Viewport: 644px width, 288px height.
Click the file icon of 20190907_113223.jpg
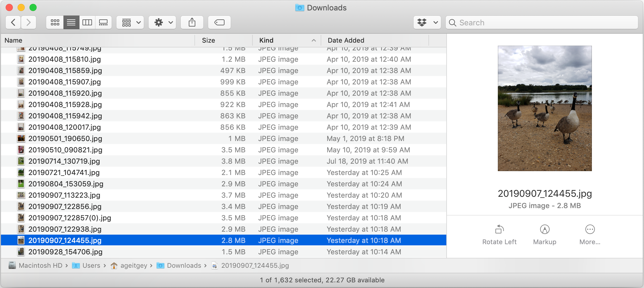pyautogui.click(x=21, y=195)
